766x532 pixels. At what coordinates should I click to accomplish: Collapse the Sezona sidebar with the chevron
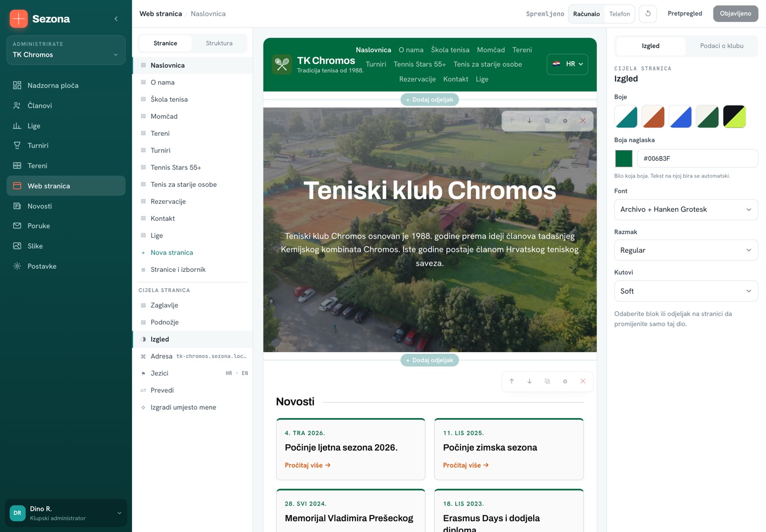click(x=116, y=19)
